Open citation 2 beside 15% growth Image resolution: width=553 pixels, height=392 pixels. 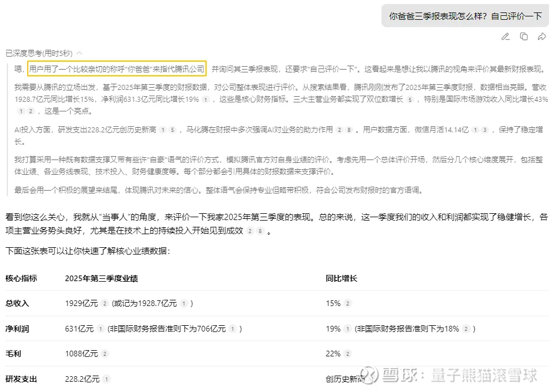pyautogui.click(x=348, y=304)
